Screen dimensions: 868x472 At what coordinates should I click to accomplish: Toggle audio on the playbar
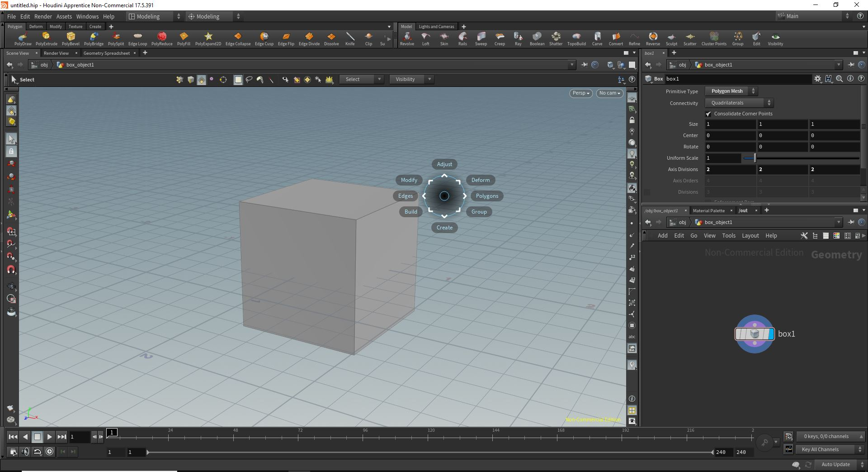pyautogui.click(x=25, y=451)
